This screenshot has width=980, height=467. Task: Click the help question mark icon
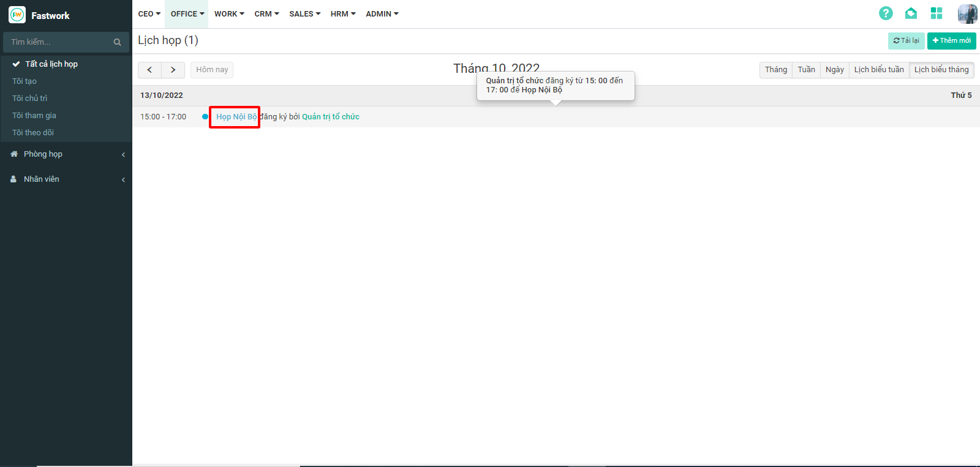pyautogui.click(x=886, y=13)
